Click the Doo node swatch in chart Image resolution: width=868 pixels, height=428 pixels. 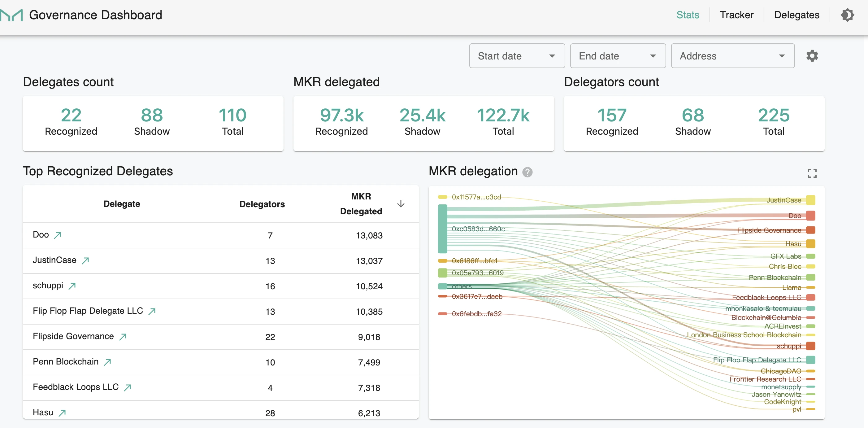pyautogui.click(x=810, y=216)
